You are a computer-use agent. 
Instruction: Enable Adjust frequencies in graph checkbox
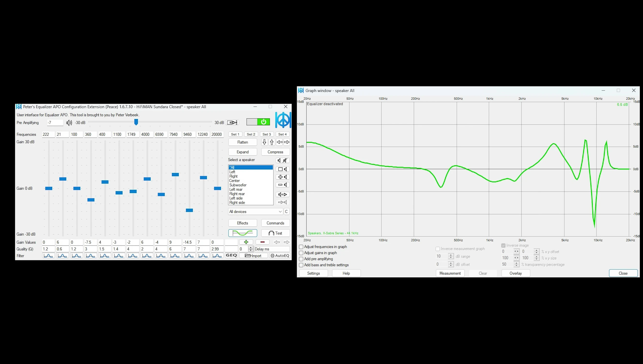(x=301, y=247)
